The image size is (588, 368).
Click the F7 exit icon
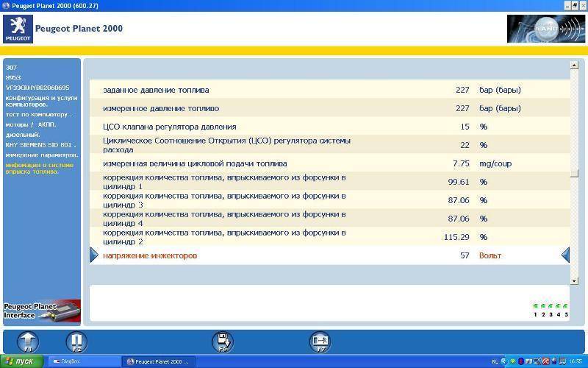coord(320,342)
